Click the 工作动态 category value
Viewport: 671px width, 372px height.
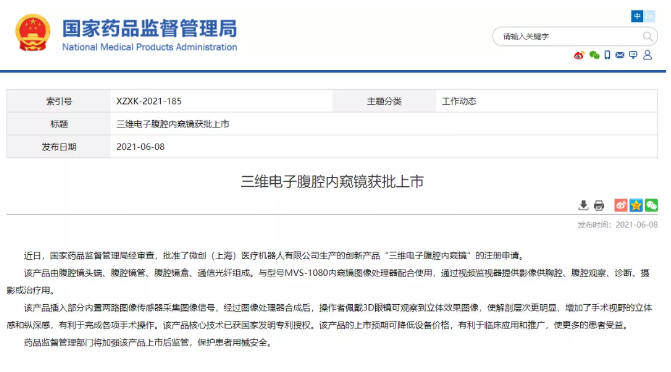pyautogui.click(x=459, y=101)
